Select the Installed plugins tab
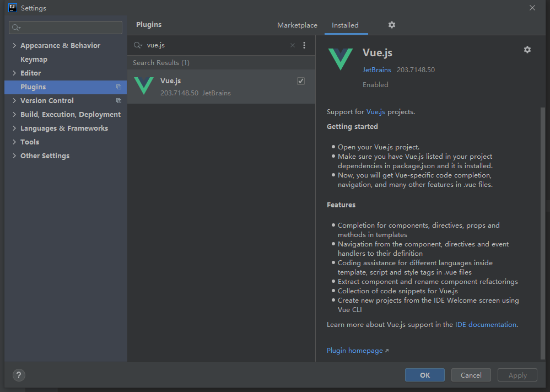The height and width of the screenshot is (392, 550). [x=345, y=25]
